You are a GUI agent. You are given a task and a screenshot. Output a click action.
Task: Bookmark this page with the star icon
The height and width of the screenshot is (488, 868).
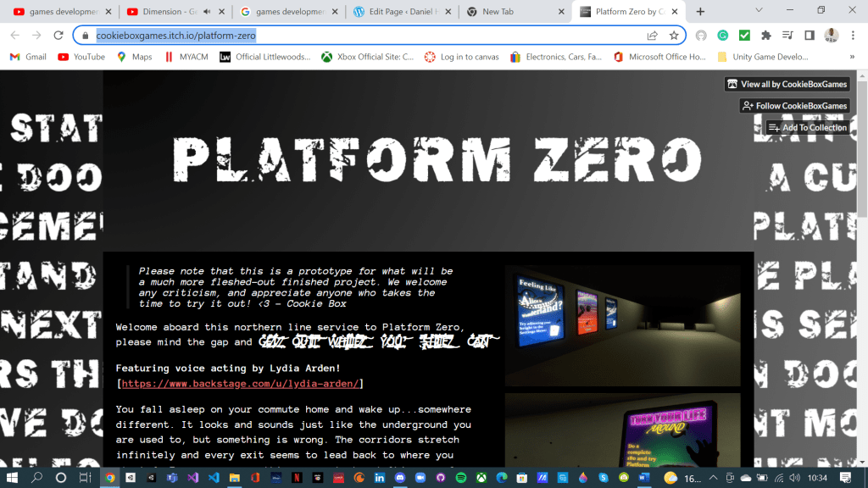pyautogui.click(x=674, y=36)
